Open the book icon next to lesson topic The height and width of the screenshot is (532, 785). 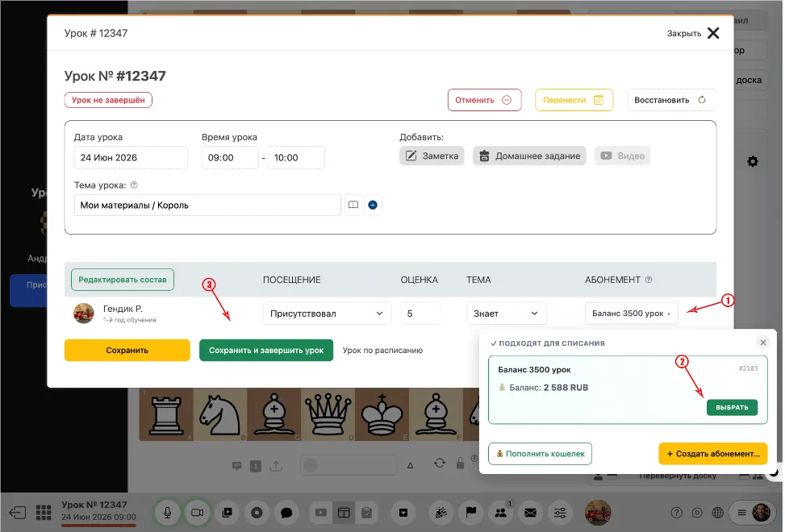[x=353, y=205]
